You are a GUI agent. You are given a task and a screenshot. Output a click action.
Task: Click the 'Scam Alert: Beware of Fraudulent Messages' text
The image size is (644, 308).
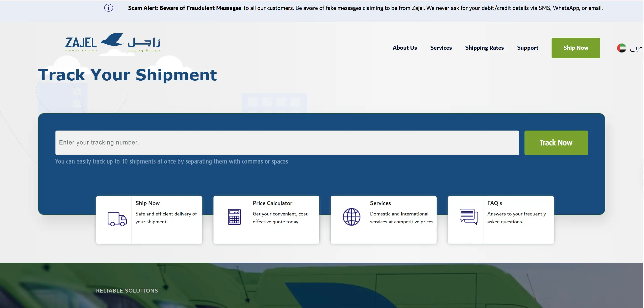coord(185,8)
